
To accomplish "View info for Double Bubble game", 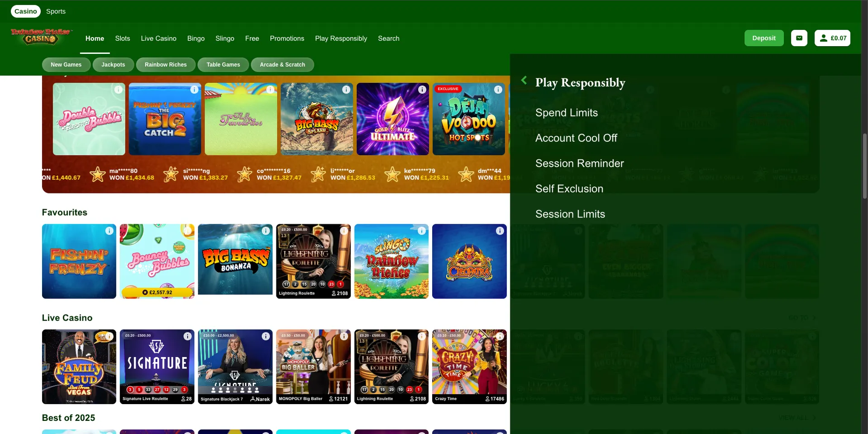I will (118, 89).
